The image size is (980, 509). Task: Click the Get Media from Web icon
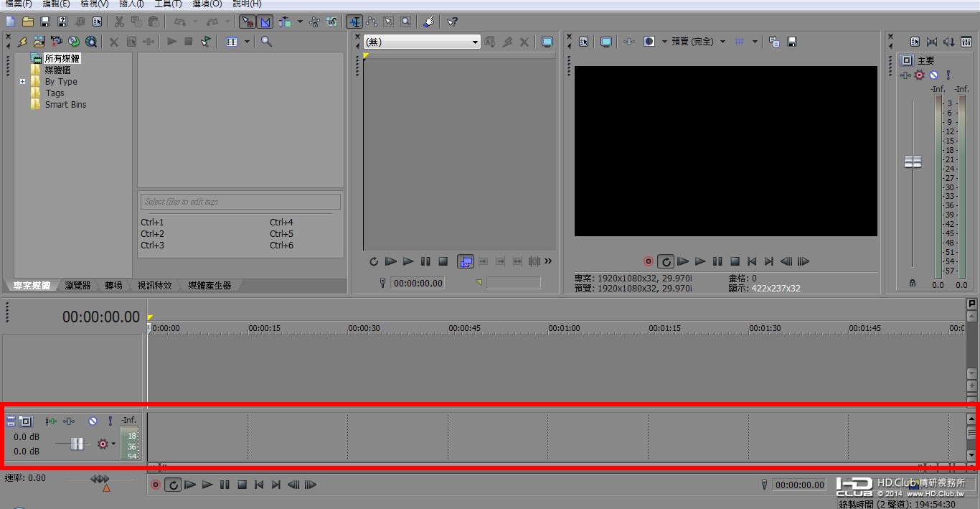[90, 42]
